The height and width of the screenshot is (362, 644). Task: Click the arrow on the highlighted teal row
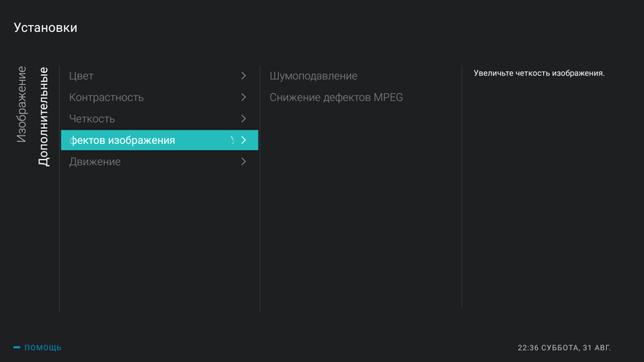click(x=243, y=140)
